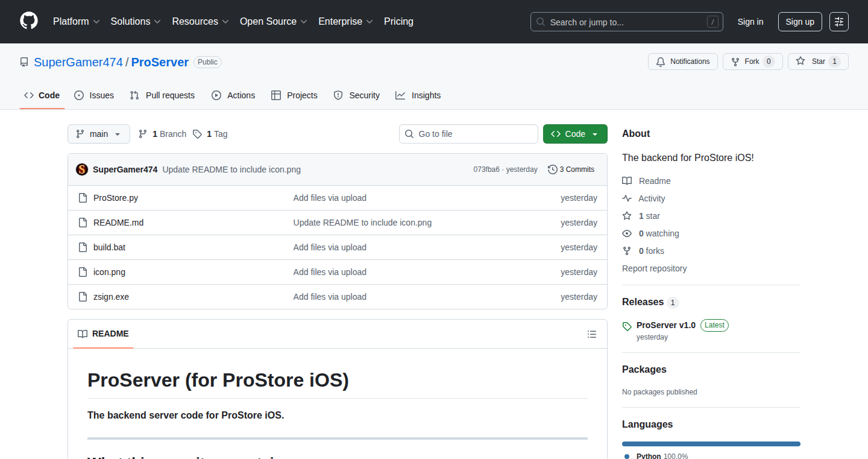Image resolution: width=868 pixels, height=459 pixels.
Task: Click the file icon beside zsign.exe
Action: pyautogui.click(x=83, y=297)
